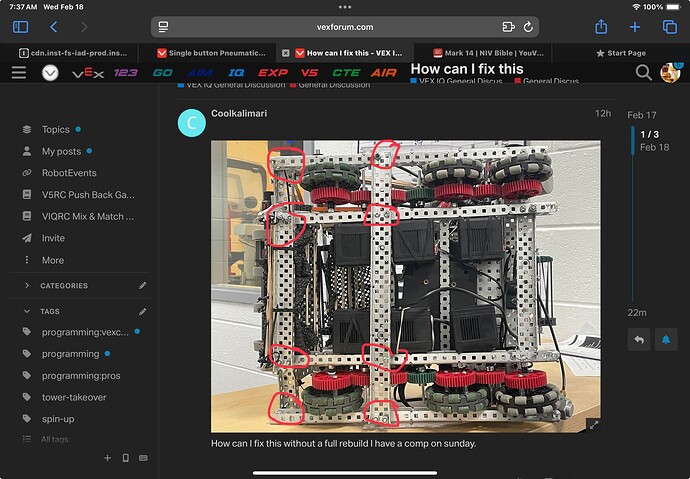690x479 pixels.
Task: Open the user profile avatar menu
Action: (670, 73)
